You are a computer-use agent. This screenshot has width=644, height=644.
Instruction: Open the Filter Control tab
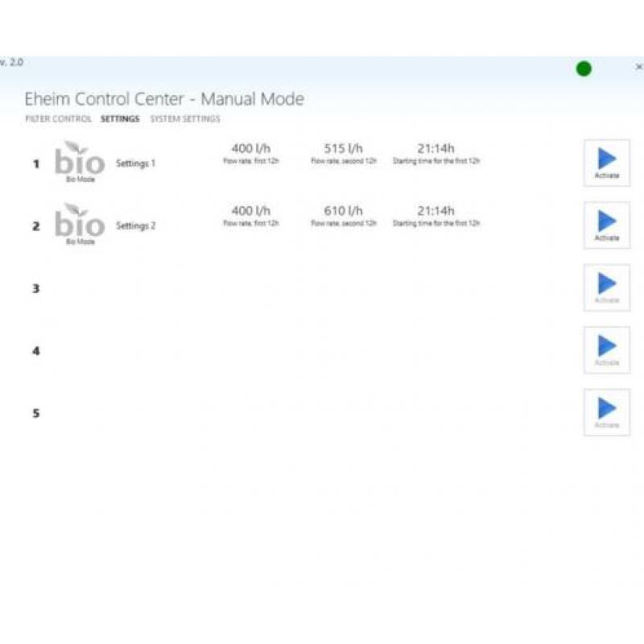[x=58, y=119]
